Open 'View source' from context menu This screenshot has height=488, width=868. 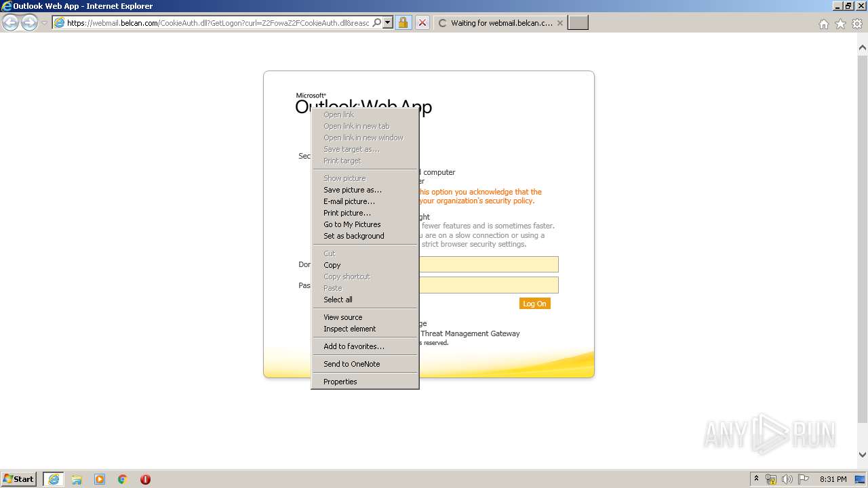tap(365, 317)
